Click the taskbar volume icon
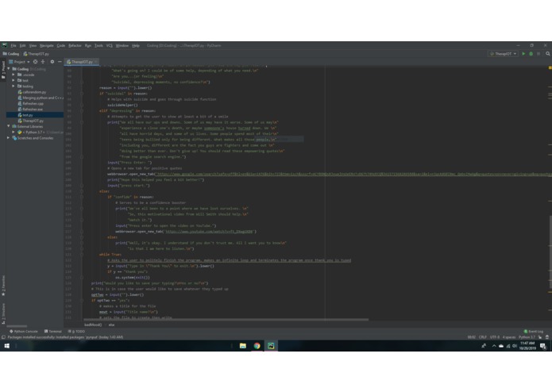The height and width of the screenshot is (392, 552). tap(515, 346)
